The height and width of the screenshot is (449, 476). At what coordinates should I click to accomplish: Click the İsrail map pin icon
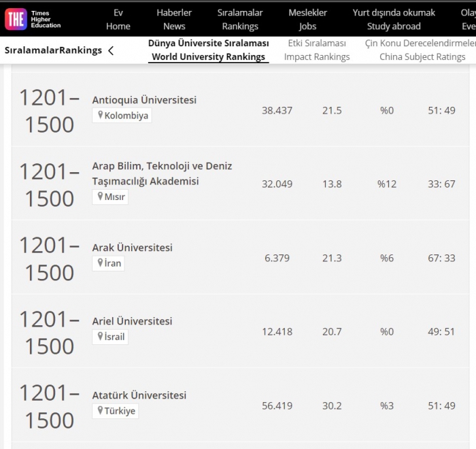click(100, 336)
